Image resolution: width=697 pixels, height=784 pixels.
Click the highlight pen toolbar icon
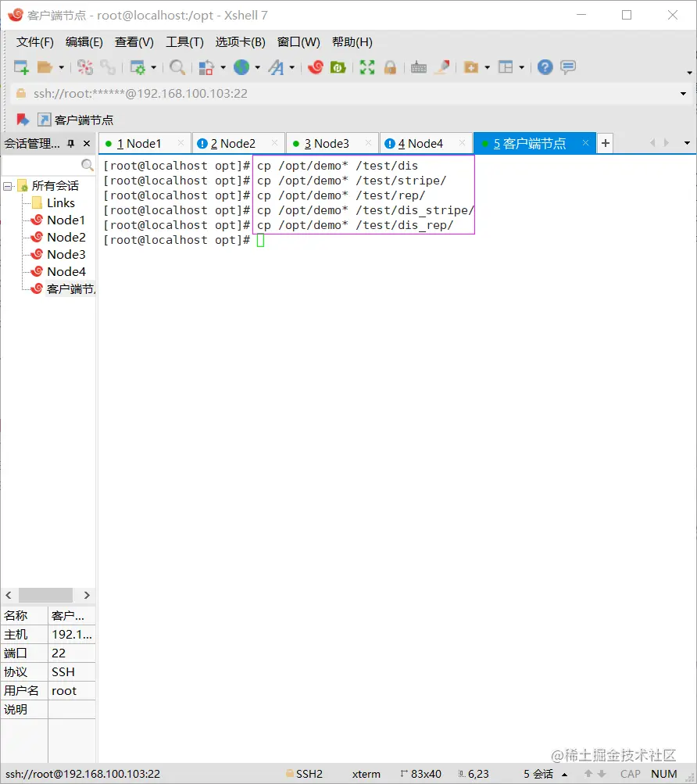click(x=442, y=67)
